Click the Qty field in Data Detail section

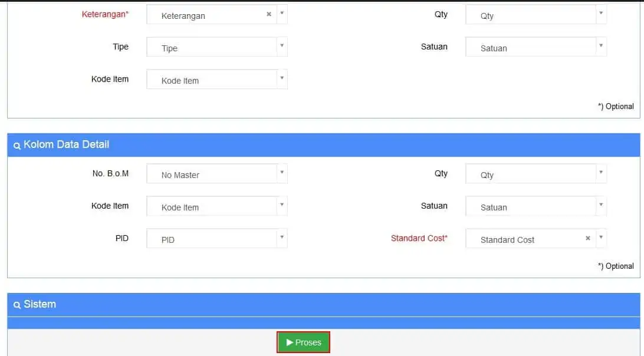536,173
